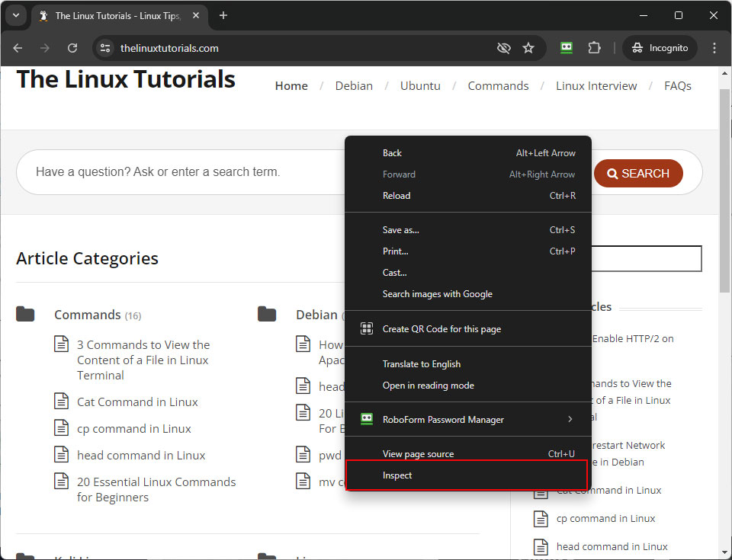Choose Inspect in context menu
Viewport: 732px width, 560px height.
[468, 475]
